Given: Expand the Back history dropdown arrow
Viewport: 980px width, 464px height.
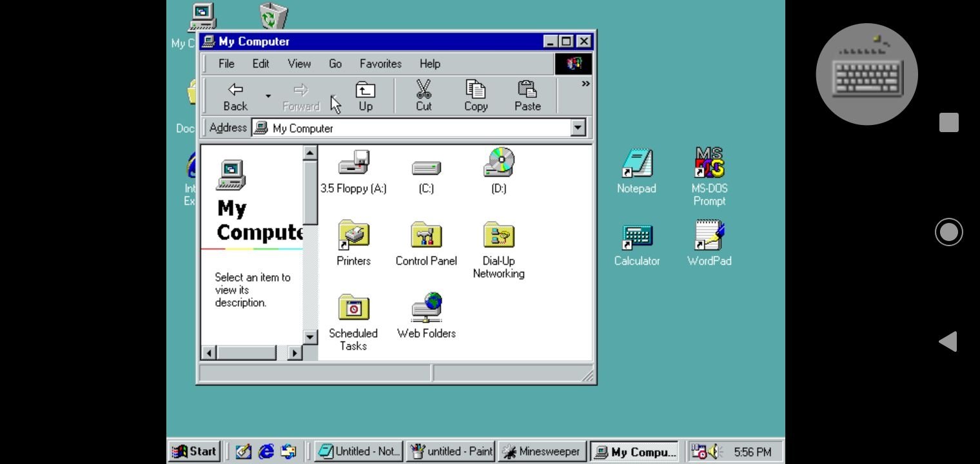Looking at the screenshot, I should pyautogui.click(x=268, y=97).
